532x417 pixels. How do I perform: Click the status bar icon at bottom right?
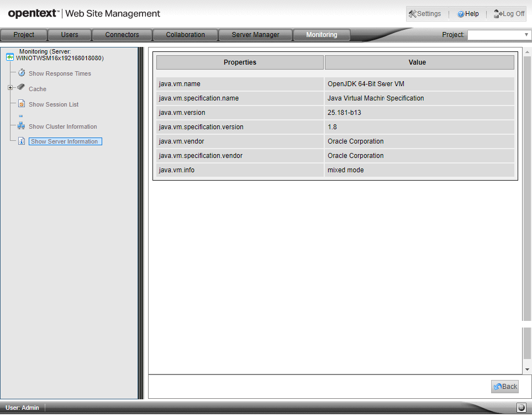point(521,408)
